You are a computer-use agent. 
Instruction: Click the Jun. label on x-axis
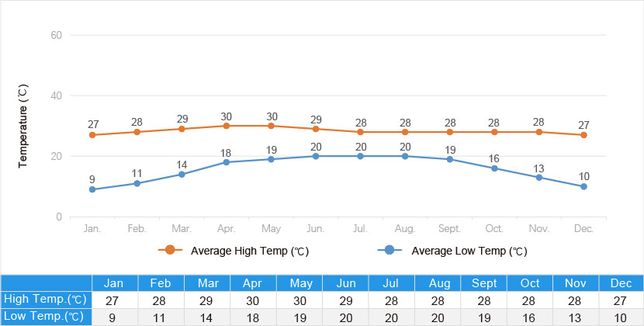click(316, 229)
